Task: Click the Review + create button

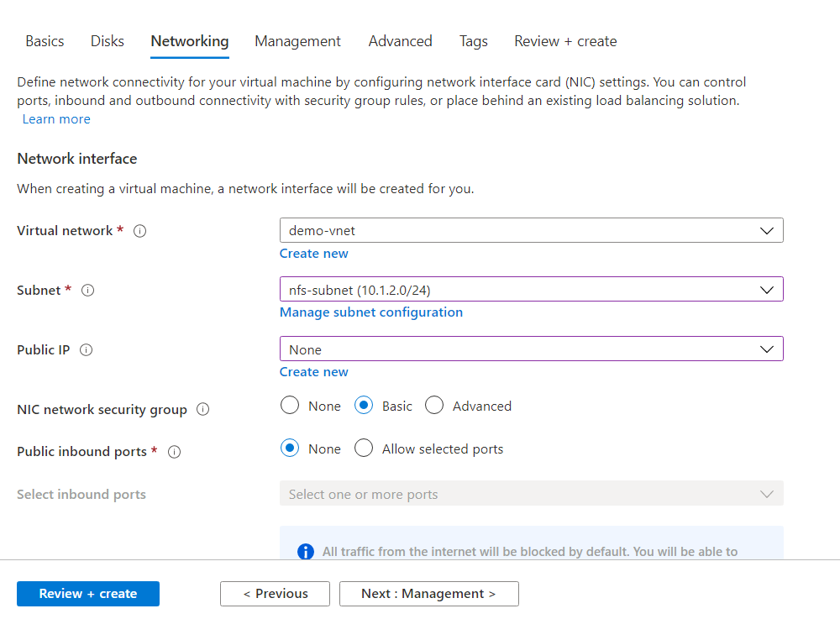Action: click(x=88, y=594)
